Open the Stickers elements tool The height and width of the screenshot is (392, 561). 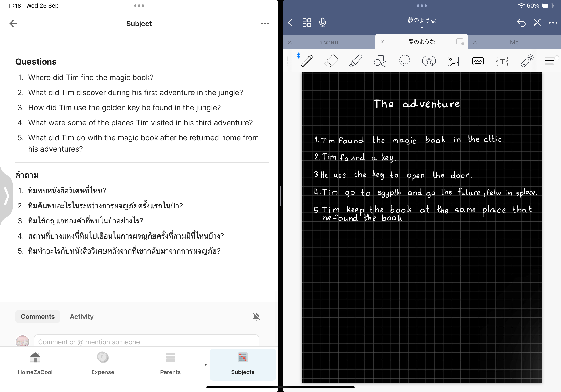tap(429, 61)
